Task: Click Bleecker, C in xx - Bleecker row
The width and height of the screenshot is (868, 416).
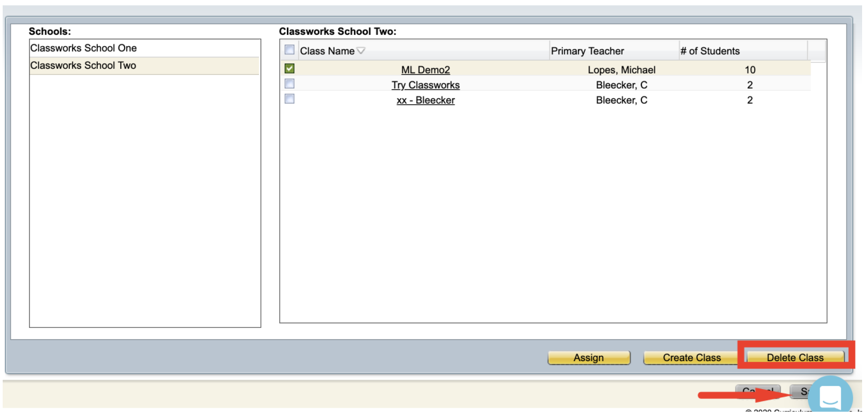Action: (x=621, y=100)
